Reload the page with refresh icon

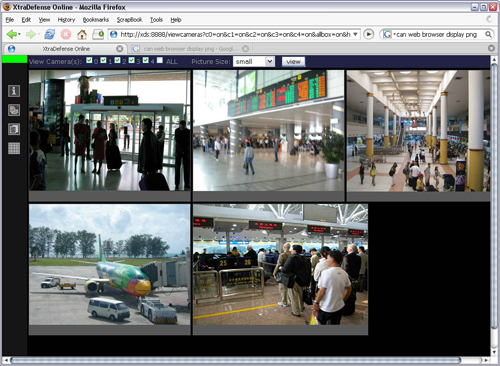click(x=50, y=34)
